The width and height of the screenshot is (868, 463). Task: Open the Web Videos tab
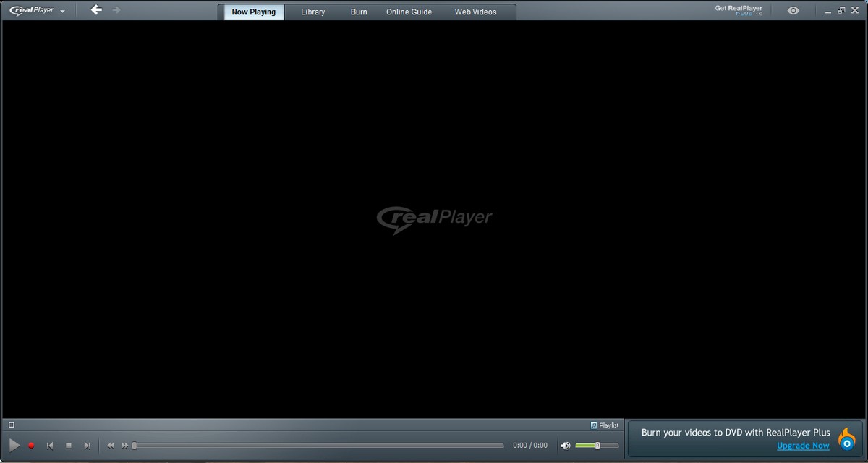475,12
